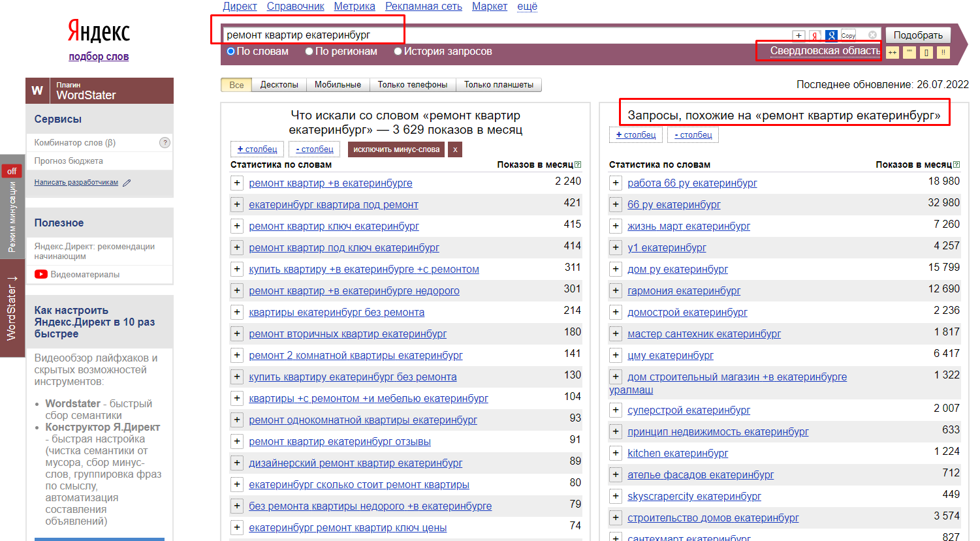Click the Яндекс logo

click(99, 31)
